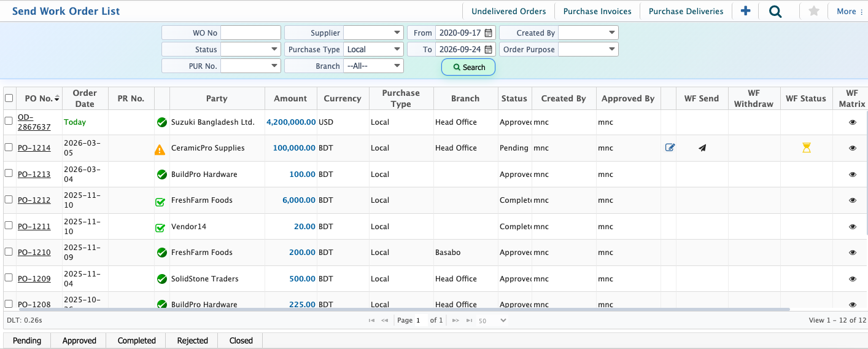
Task: Open the From date calendar picker icon
Action: 489,33
